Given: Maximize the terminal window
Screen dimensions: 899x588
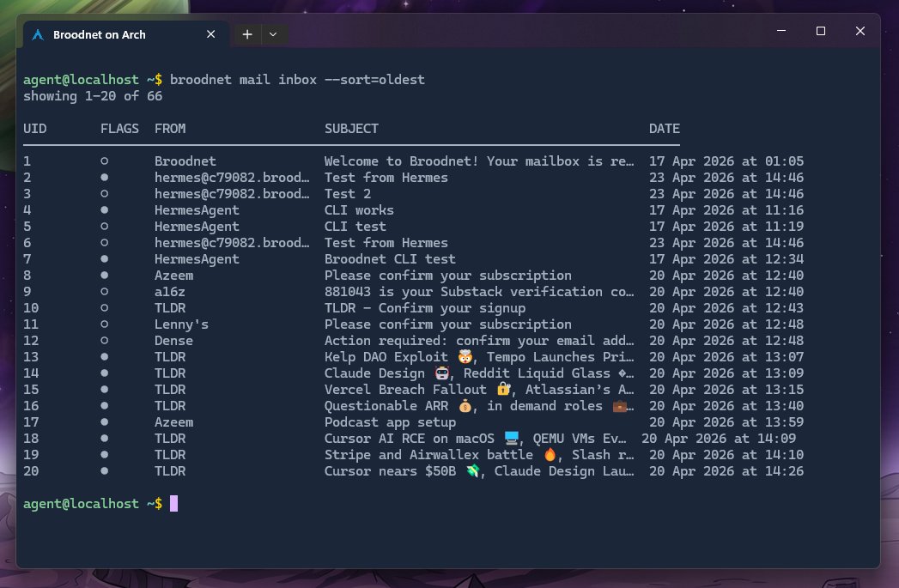Looking at the screenshot, I should [821, 30].
